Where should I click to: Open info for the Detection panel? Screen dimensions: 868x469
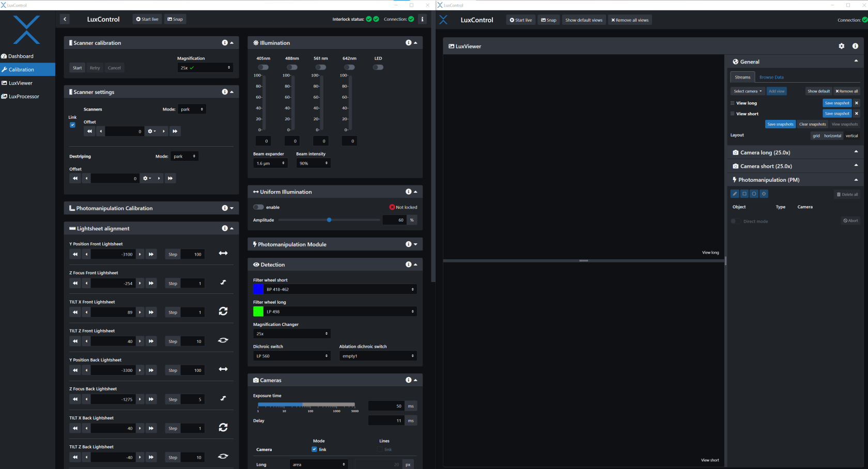coord(409,264)
